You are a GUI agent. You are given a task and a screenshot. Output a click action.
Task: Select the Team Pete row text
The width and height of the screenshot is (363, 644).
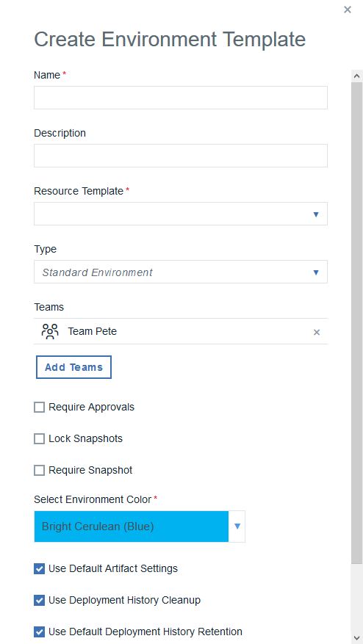(92, 331)
